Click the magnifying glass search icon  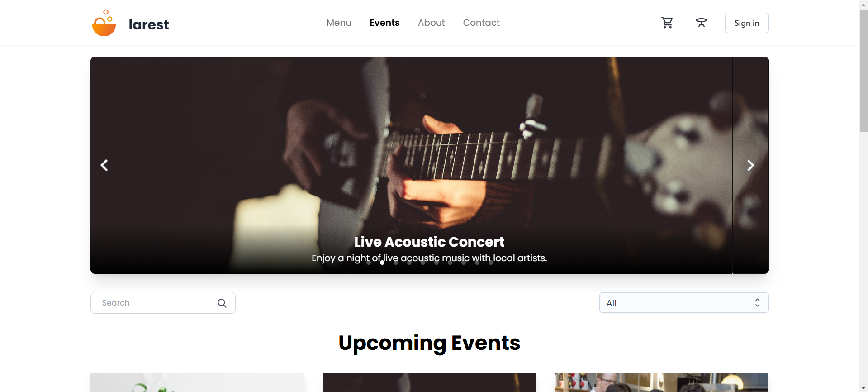[222, 303]
